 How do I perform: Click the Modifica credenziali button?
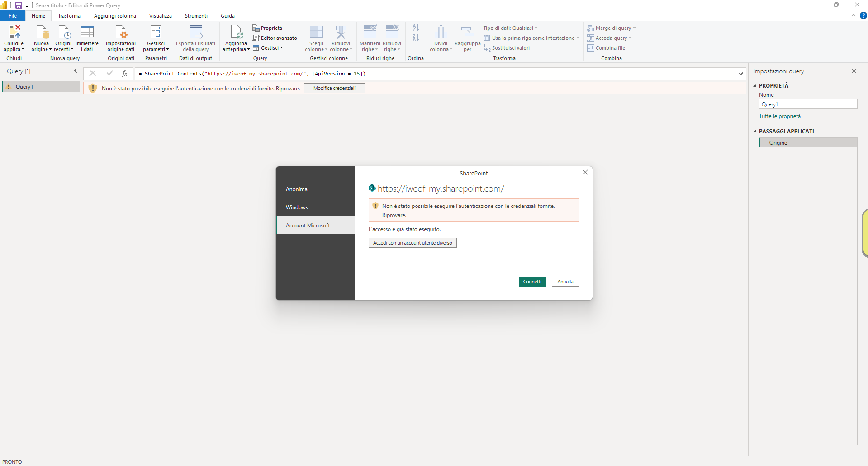pyautogui.click(x=334, y=88)
